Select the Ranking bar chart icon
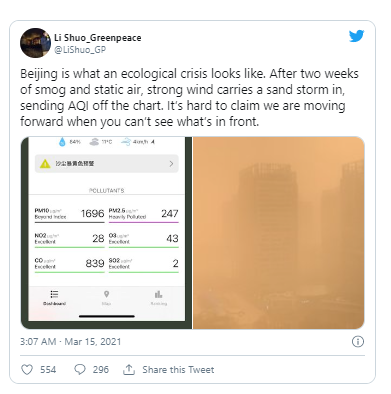 pos(158,294)
